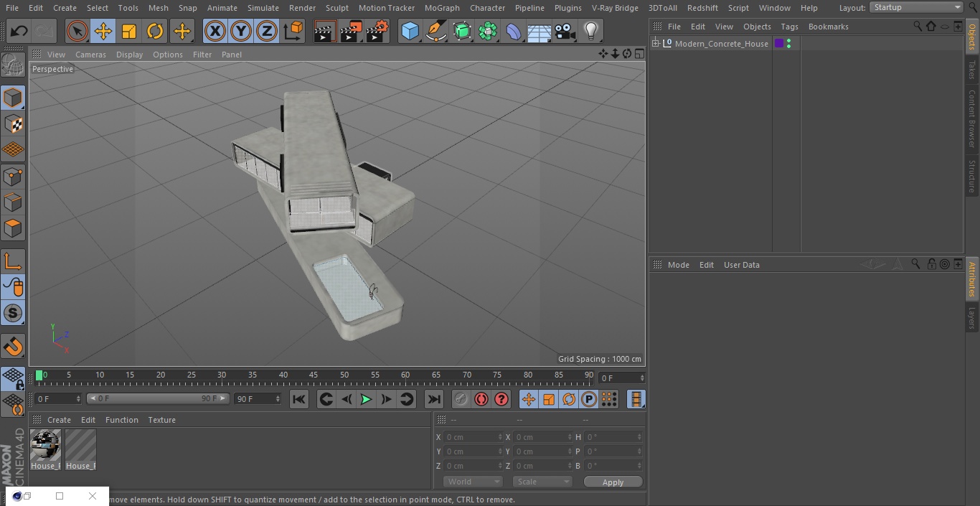Image resolution: width=980 pixels, height=506 pixels.
Task: Select second House material thumbnail
Action: [80, 450]
